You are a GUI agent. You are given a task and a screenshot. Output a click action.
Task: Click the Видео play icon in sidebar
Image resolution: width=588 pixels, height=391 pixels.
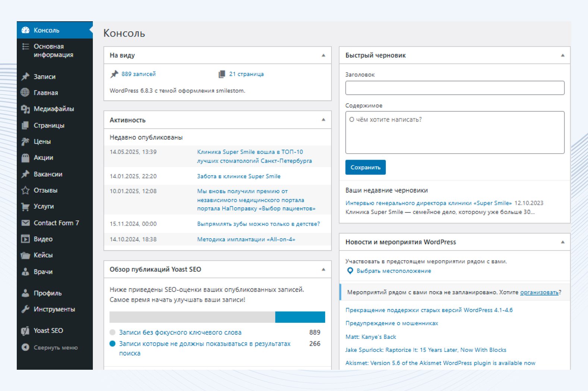click(25, 239)
